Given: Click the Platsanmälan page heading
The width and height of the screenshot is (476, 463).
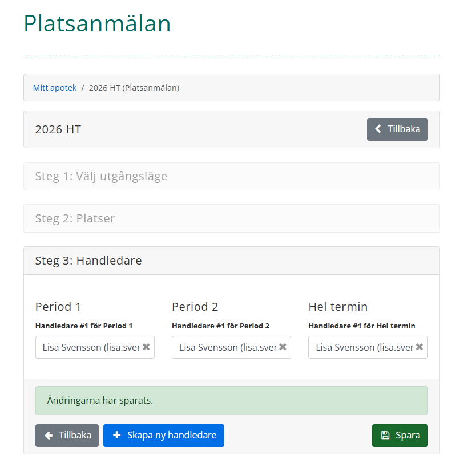Looking at the screenshot, I should 97,24.
